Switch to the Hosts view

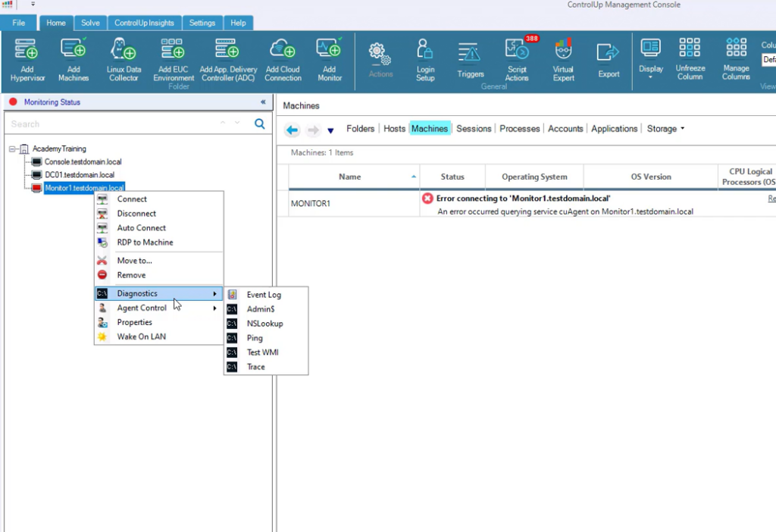click(394, 129)
